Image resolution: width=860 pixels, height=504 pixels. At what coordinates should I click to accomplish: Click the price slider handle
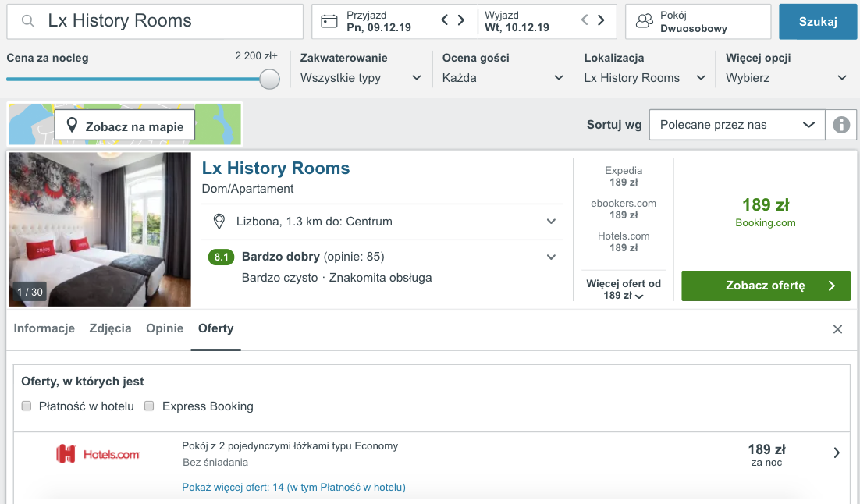(269, 79)
